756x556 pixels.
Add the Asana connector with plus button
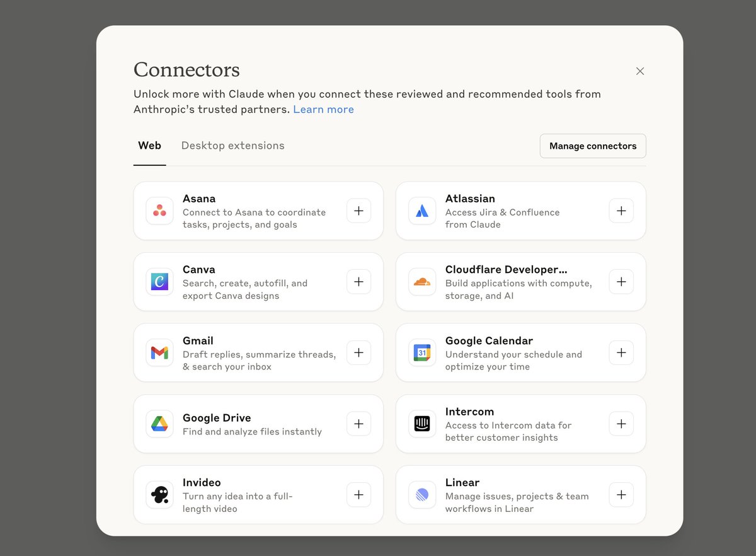coord(358,211)
